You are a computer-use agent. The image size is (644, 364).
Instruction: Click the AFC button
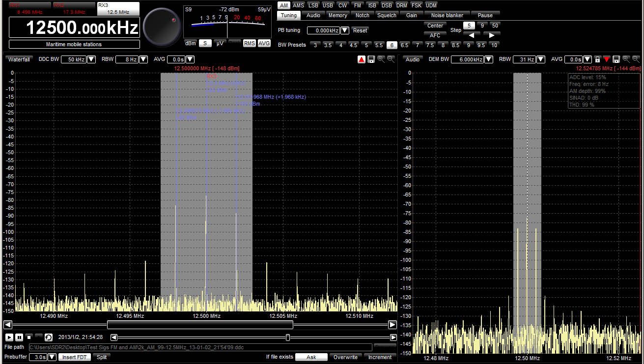tap(435, 35)
